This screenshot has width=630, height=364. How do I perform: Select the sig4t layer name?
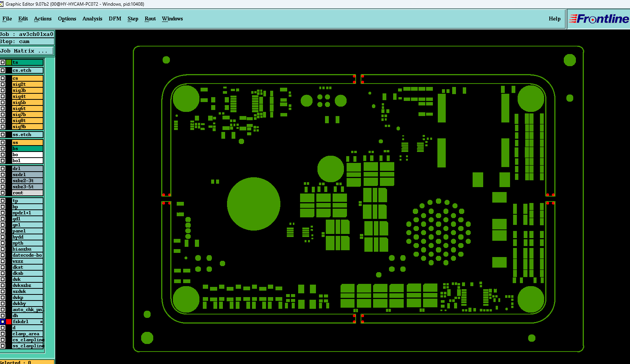(x=28, y=96)
